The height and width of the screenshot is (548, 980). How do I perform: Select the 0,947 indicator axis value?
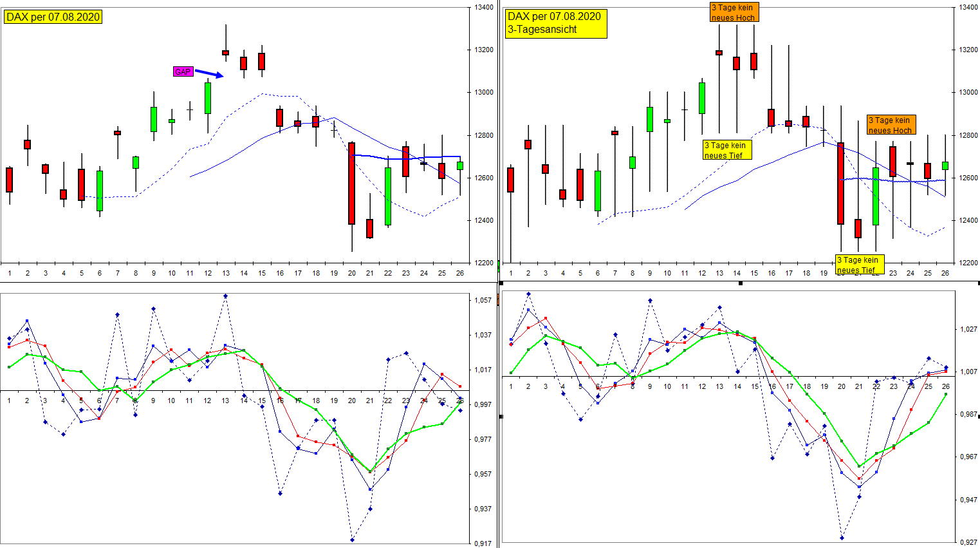969,500
